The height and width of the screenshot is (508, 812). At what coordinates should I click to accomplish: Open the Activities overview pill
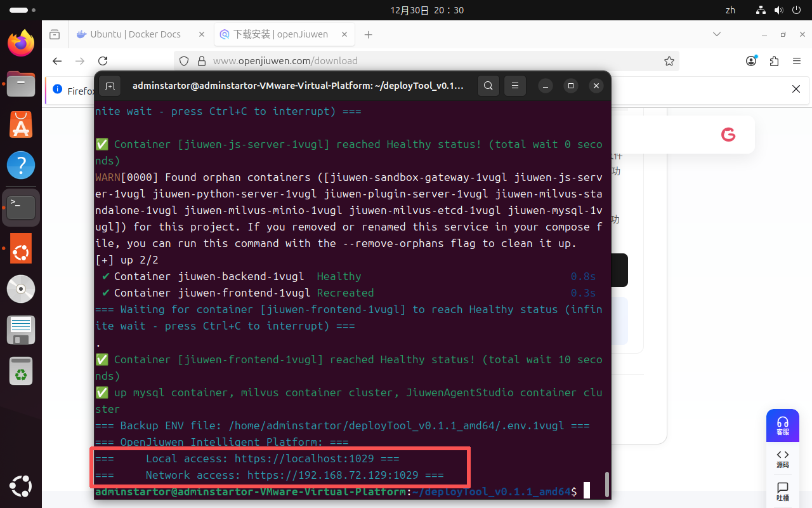pyautogui.click(x=23, y=10)
